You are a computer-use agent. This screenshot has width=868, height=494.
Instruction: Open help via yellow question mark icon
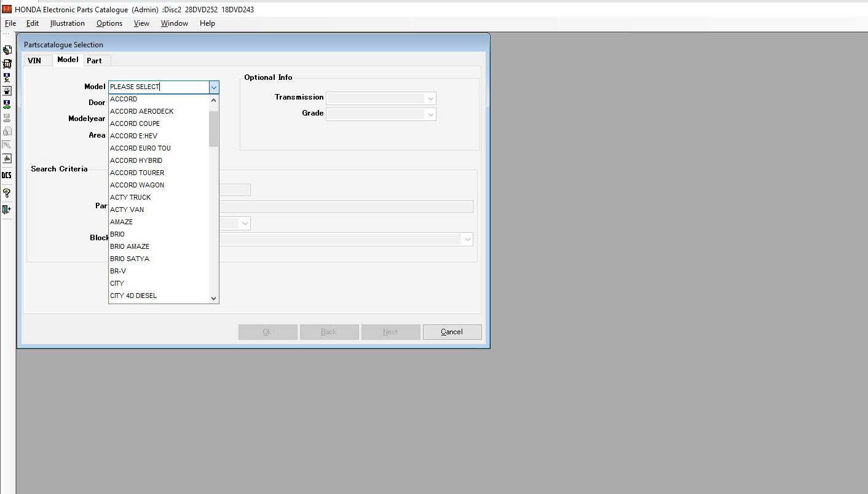tap(7, 193)
